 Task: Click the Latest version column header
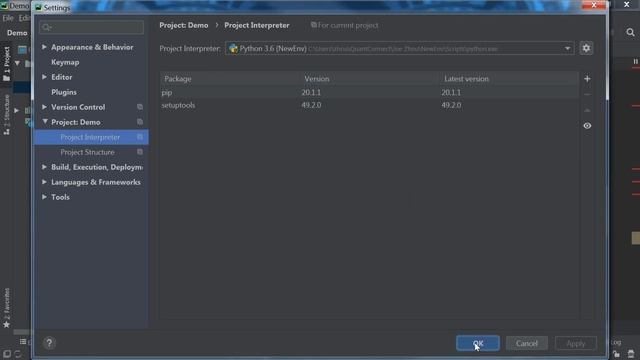pyautogui.click(x=467, y=79)
